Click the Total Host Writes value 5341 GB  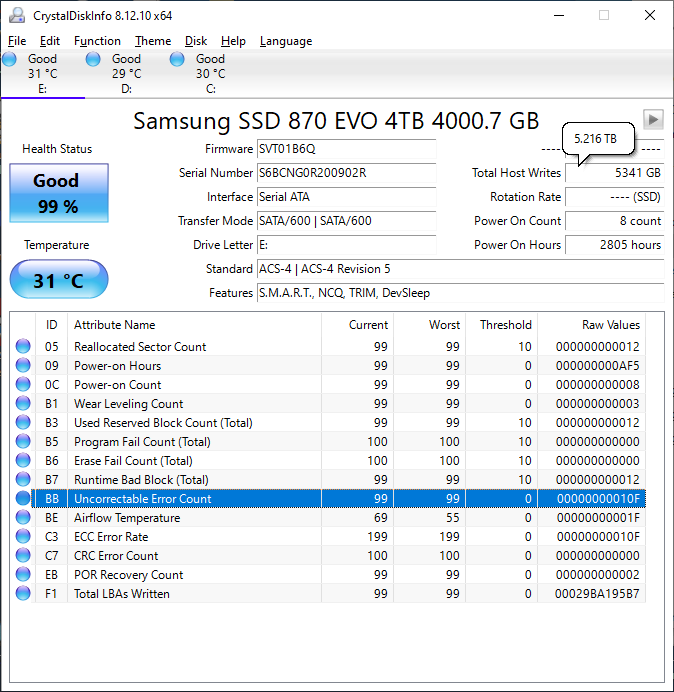click(614, 173)
